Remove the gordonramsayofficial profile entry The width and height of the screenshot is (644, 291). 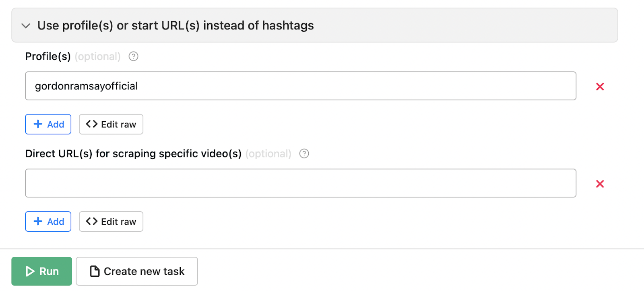pyautogui.click(x=600, y=87)
